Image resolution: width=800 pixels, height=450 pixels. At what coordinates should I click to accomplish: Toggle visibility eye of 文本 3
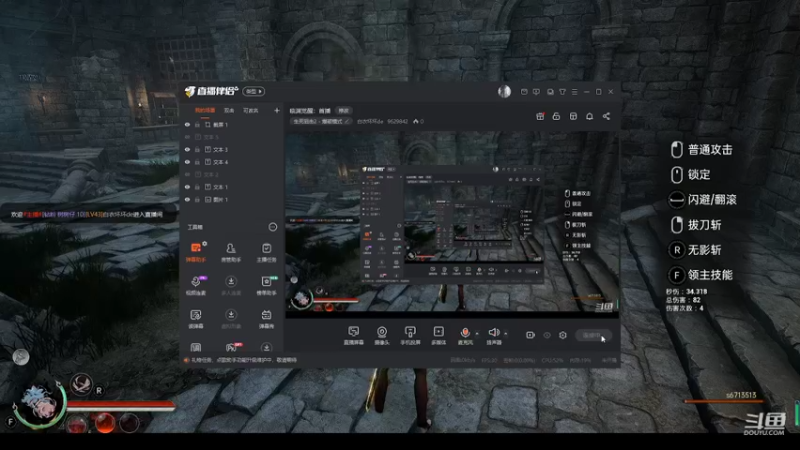[x=187, y=149]
